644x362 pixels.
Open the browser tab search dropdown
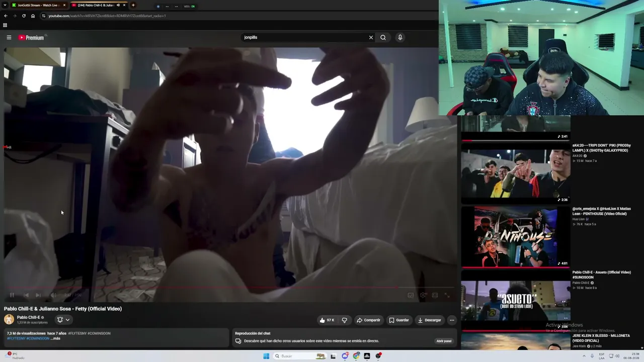(x=6, y=5)
